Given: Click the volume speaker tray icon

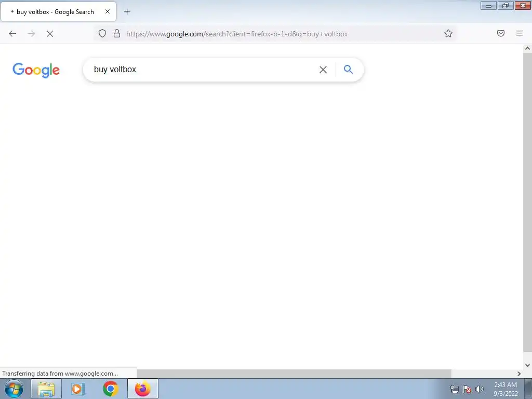Looking at the screenshot, I should point(479,389).
